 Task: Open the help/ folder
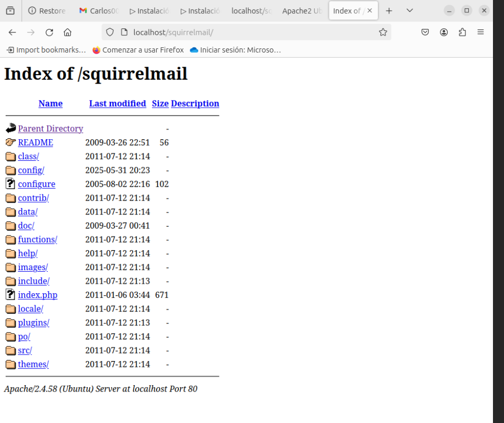(28, 253)
